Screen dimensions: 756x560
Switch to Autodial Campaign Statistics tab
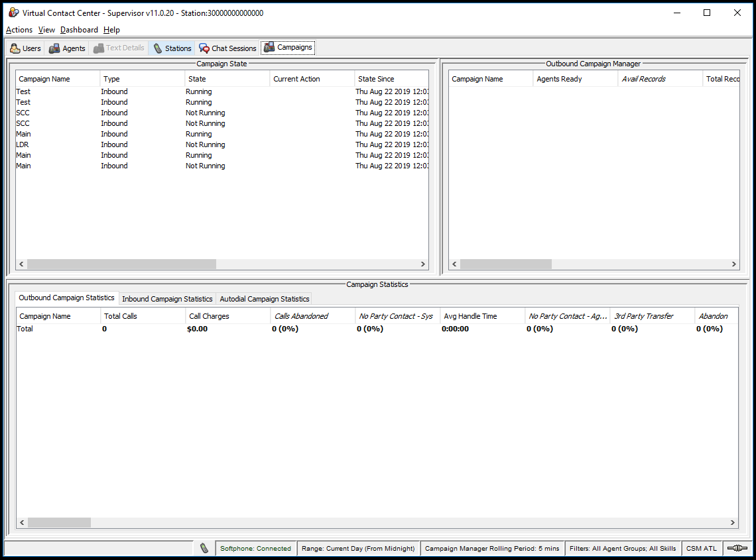coord(264,299)
